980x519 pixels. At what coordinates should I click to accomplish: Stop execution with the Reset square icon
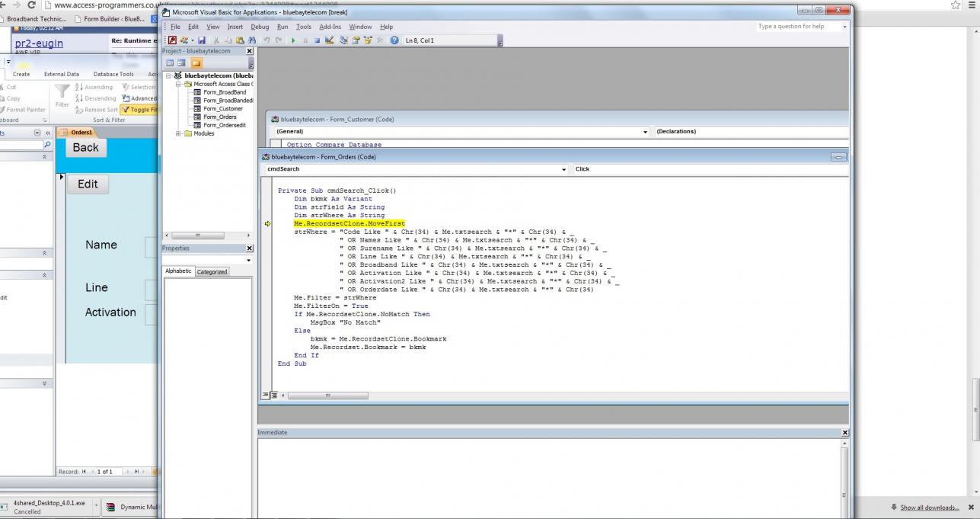point(317,40)
